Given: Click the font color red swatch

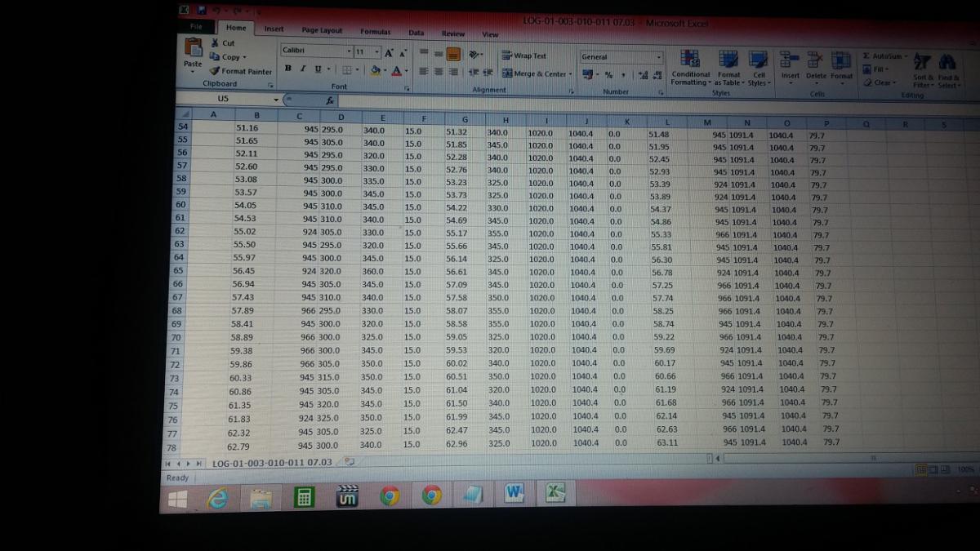Looking at the screenshot, I should [396, 71].
